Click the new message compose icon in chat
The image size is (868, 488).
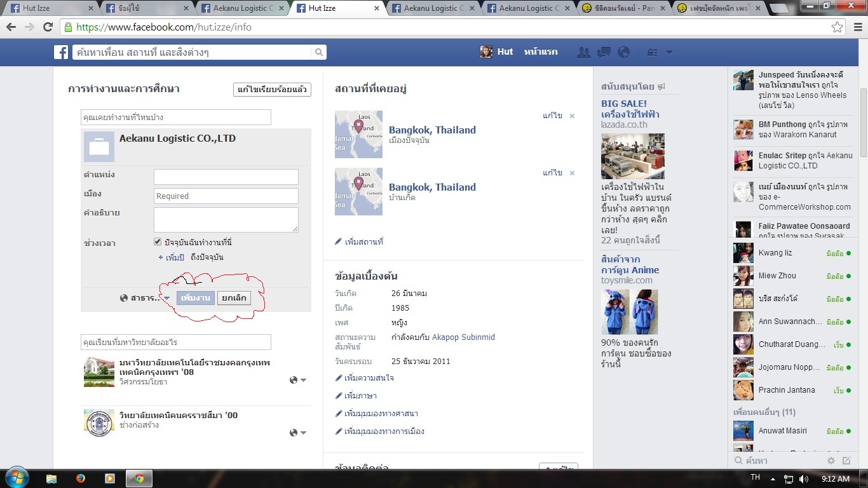tap(846, 461)
